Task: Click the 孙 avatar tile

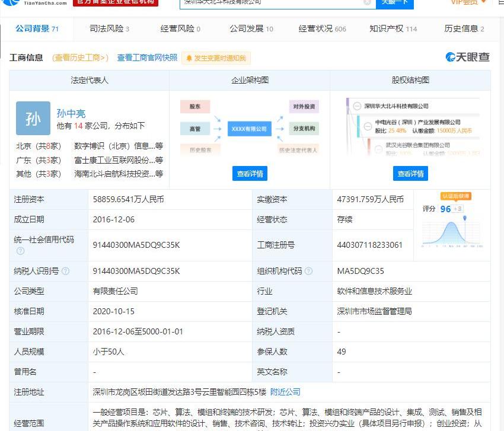Action: click(33, 119)
